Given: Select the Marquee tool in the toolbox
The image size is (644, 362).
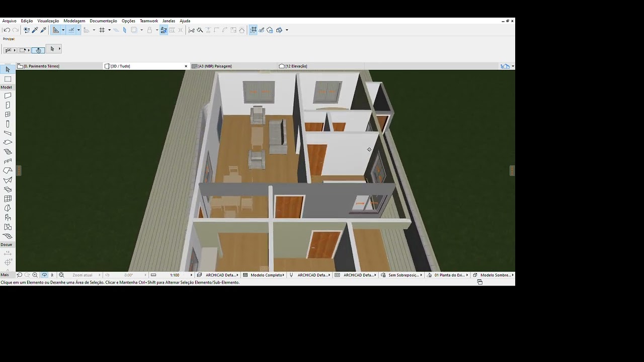Looking at the screenshot, I should pyautogui.click(x=8, y=79).
